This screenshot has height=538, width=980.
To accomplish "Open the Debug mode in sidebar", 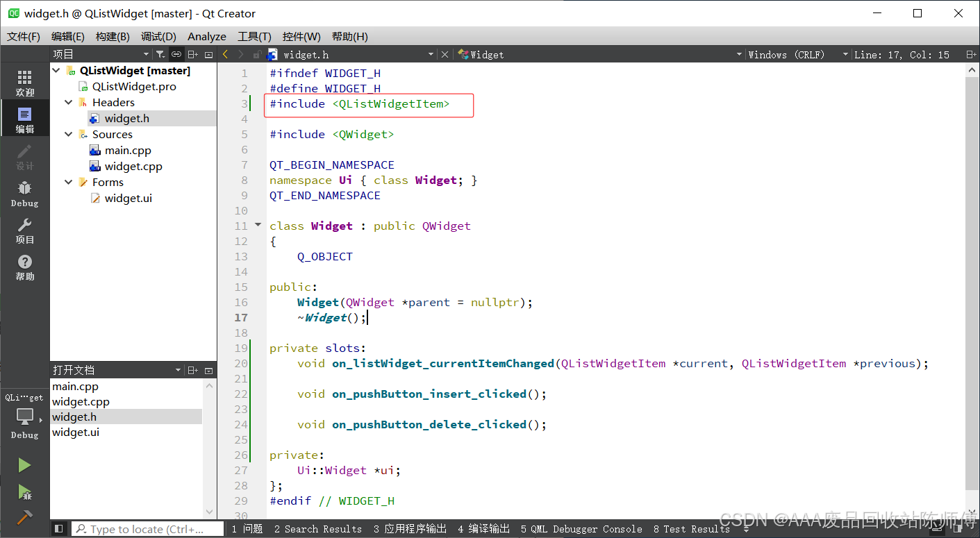I will pos(24,194).
